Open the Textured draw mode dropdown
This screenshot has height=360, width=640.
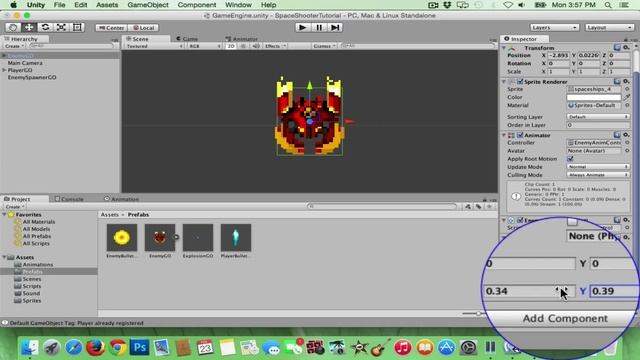pyautogui.click(x=154, y=46)
